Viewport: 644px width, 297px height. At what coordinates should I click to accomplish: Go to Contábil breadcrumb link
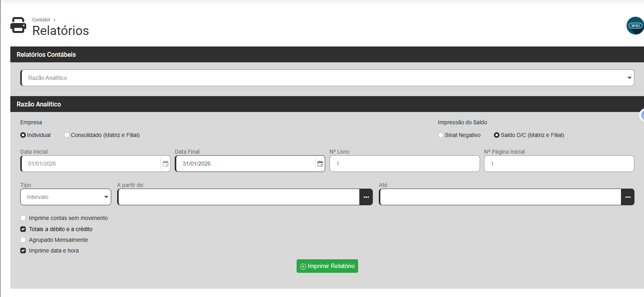(x=41, y=20)
